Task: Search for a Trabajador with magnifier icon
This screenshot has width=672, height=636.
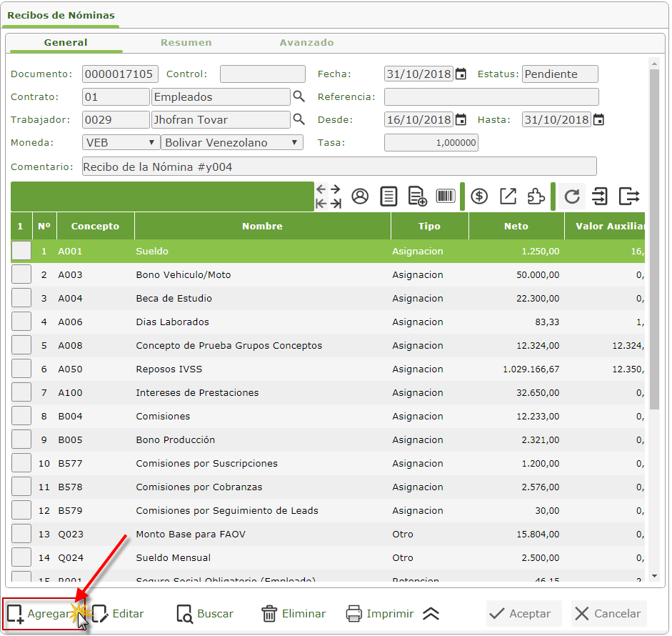Action: [x=299, y=119]
